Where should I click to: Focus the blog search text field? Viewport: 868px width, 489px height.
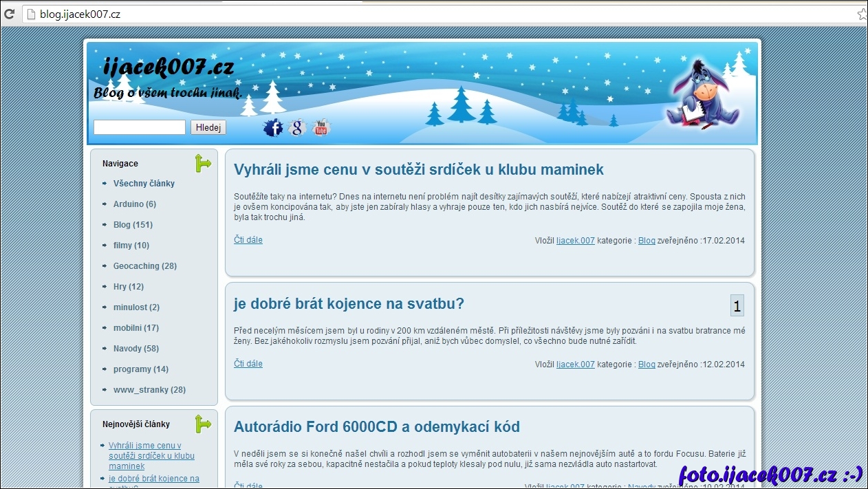pyautogui.click(x=140, y=127)
